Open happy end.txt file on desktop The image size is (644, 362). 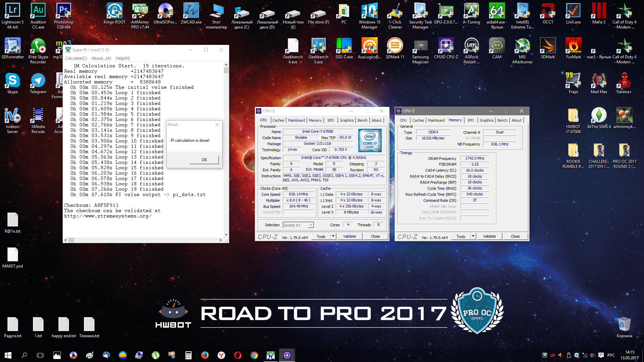tap(63, 327)
